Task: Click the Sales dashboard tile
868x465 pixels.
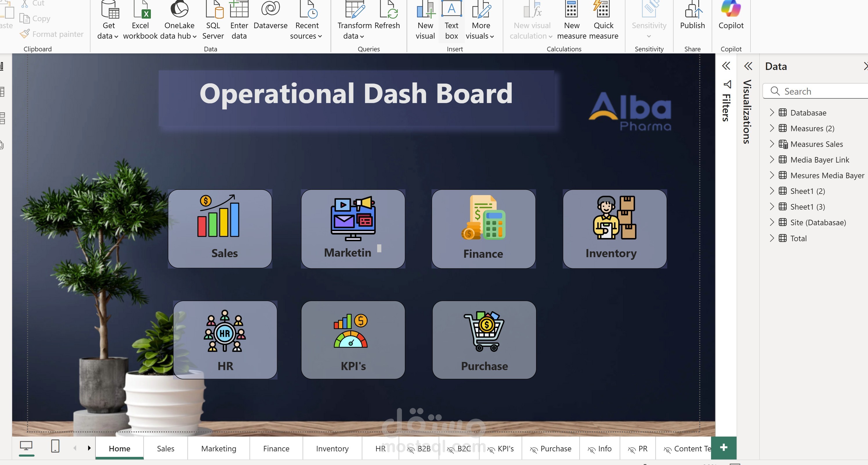Action: click(x=220, y=229)
